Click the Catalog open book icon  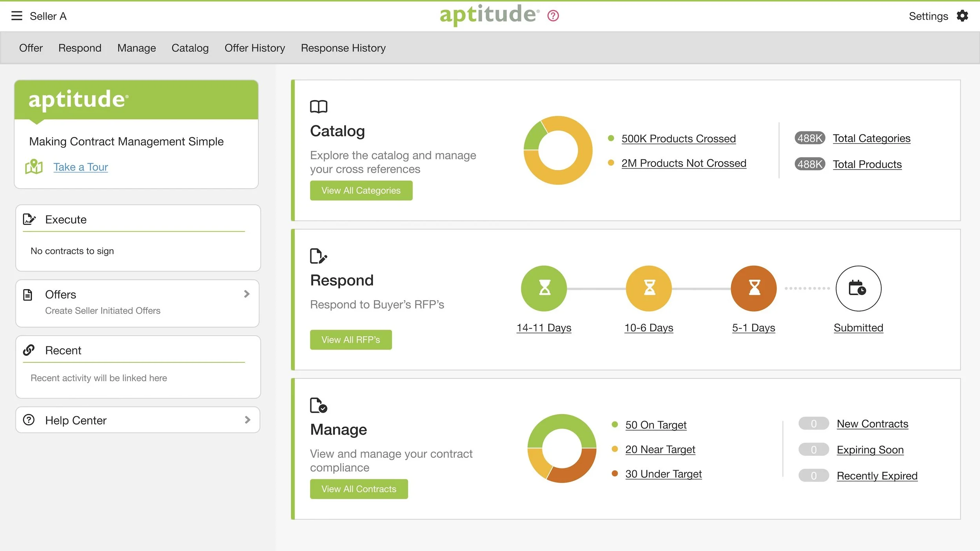319,106
